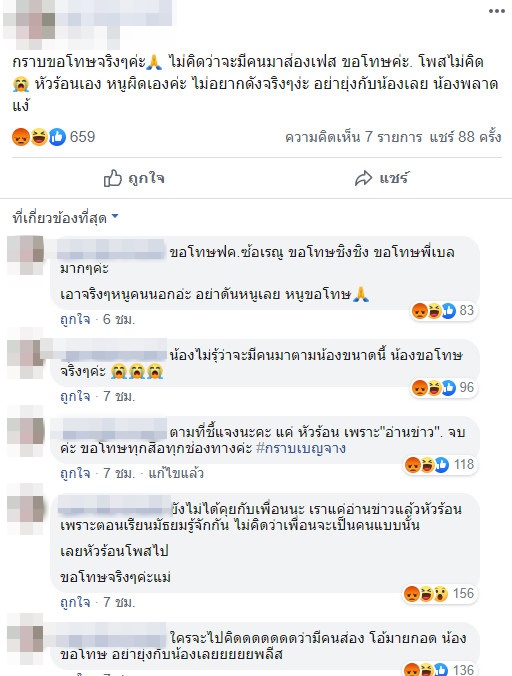Open the แชร์ 88 ครั้ง shares link
This screenshot has width=512, height=676.
coord(465,137)
